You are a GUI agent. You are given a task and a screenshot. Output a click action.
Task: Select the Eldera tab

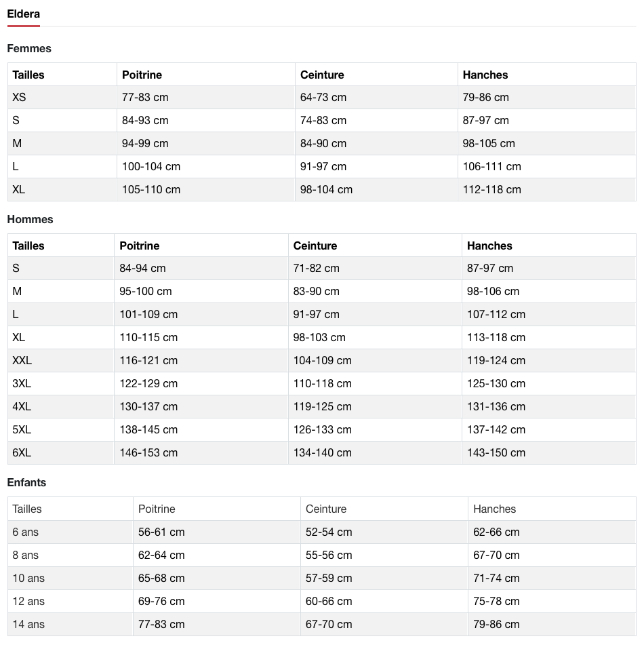(24, 14)
